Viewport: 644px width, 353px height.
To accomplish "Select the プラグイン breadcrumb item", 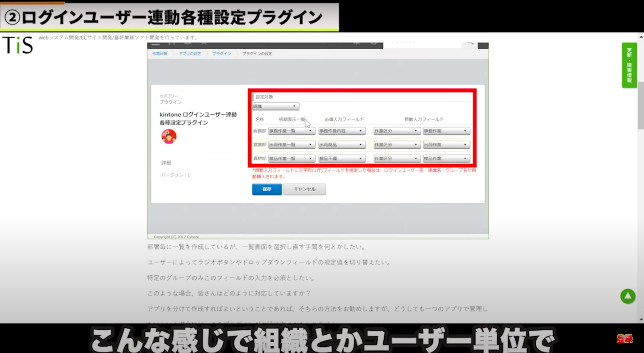I will [x=221, y=54].
